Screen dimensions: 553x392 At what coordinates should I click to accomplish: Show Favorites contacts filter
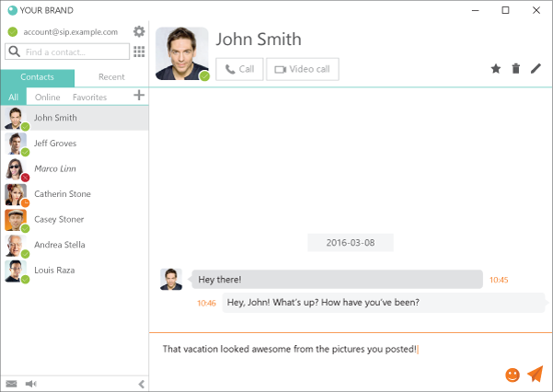tap(89, 97)
